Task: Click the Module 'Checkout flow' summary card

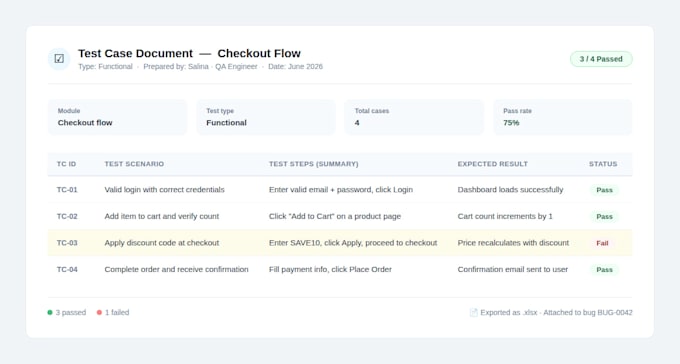Action: (118, 117)
